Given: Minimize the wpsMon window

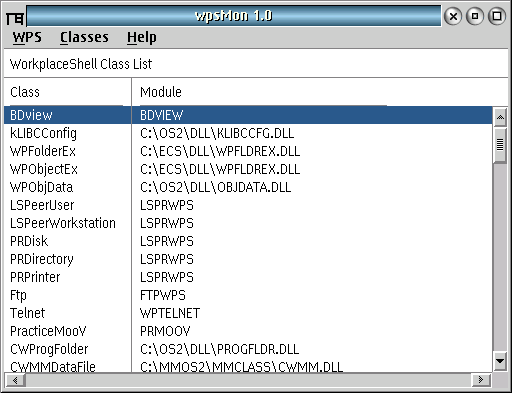Looking at the screenshot, I should coord(475,16).
